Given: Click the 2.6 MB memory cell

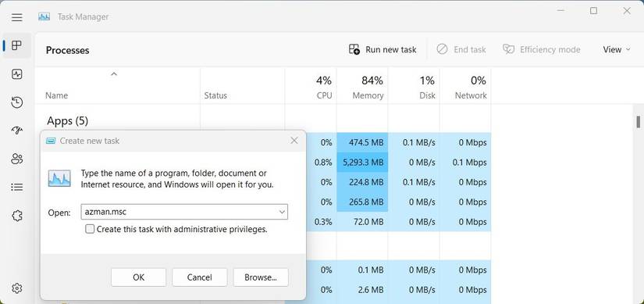Looking at the screenshot, I should [362, 290].
